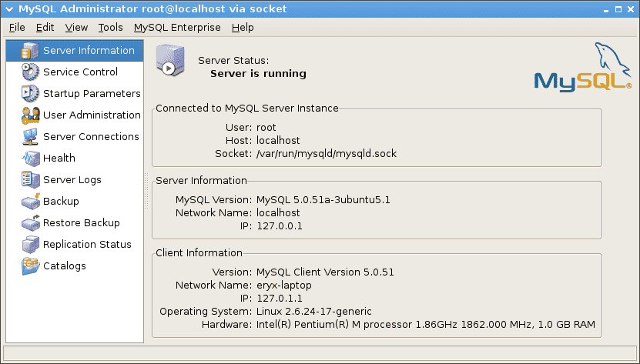Click server IP value 127.0.0.1

click(280, 226)
